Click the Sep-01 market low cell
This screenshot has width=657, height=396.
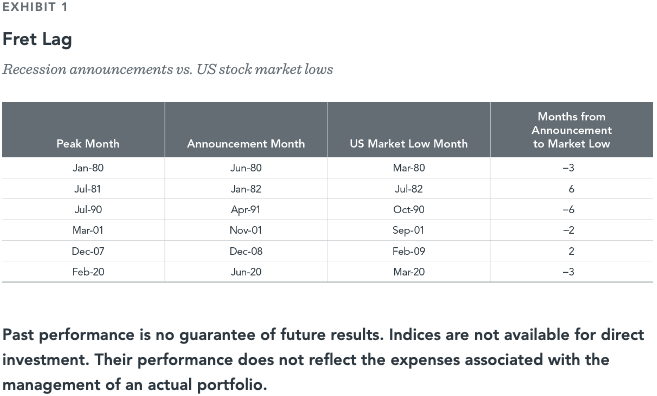click(408, 230)
